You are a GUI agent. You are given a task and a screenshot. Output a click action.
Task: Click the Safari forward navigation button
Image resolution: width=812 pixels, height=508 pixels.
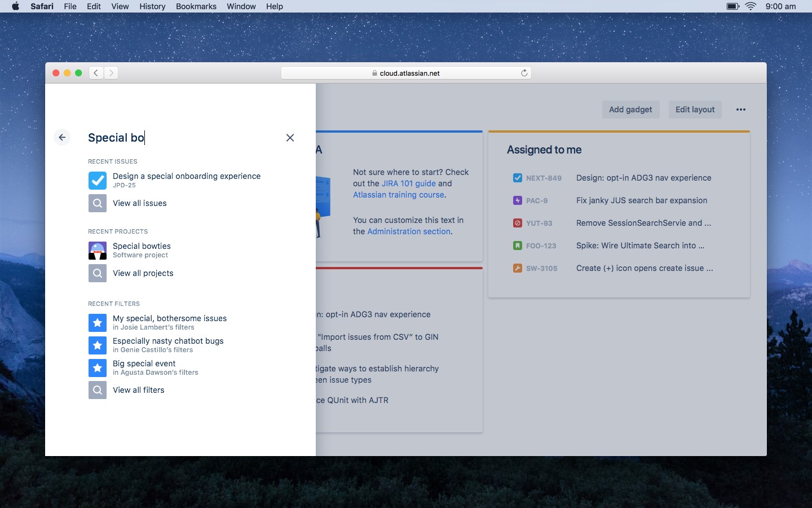[x=111, y=73]
